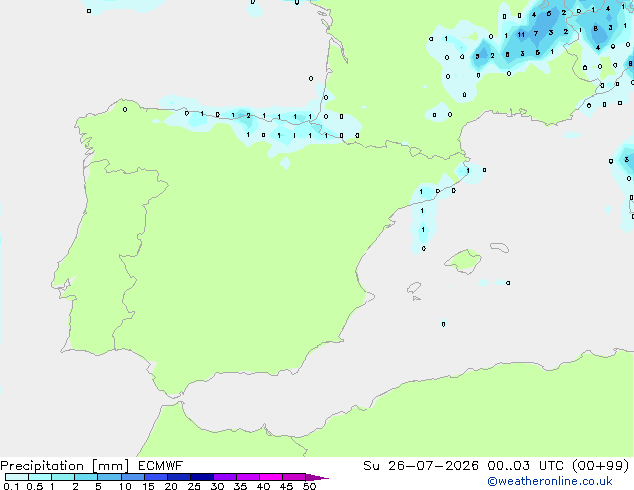Select the lightest 0.1–0.5 mm legend swatch

(17, 477)
